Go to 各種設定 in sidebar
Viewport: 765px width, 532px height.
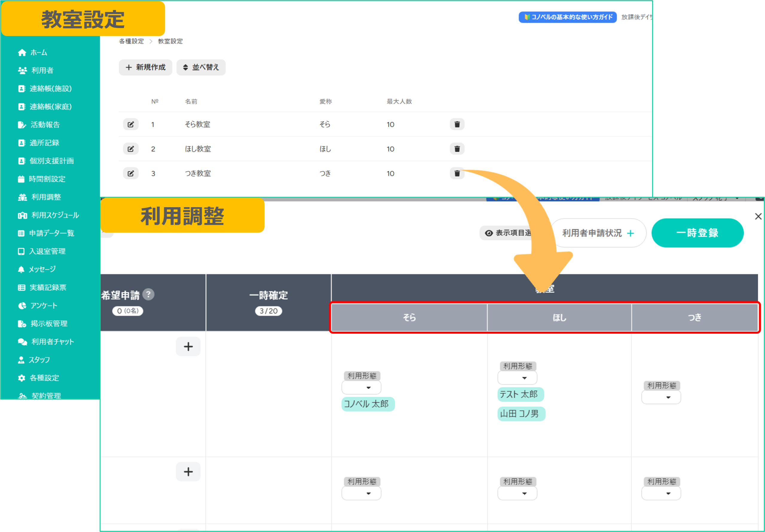pos(44,378)
